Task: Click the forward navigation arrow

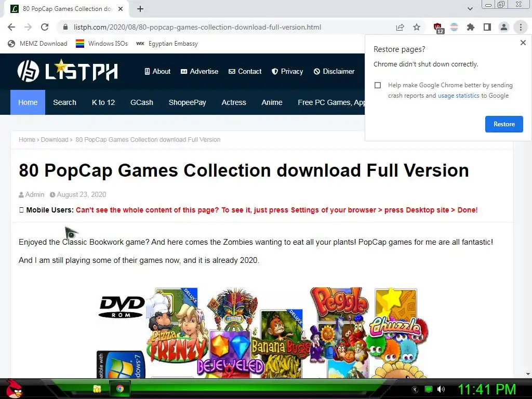Action: click(28, 27)
